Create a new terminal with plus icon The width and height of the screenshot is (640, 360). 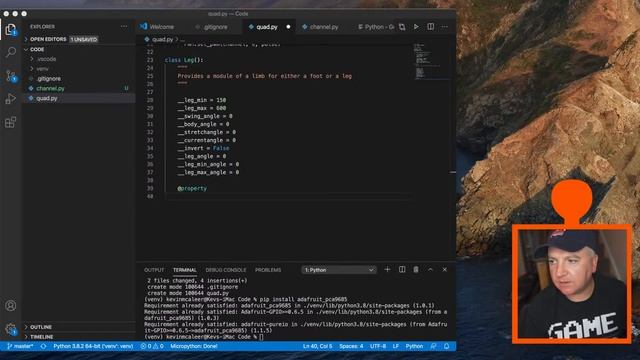click(387, 269)
